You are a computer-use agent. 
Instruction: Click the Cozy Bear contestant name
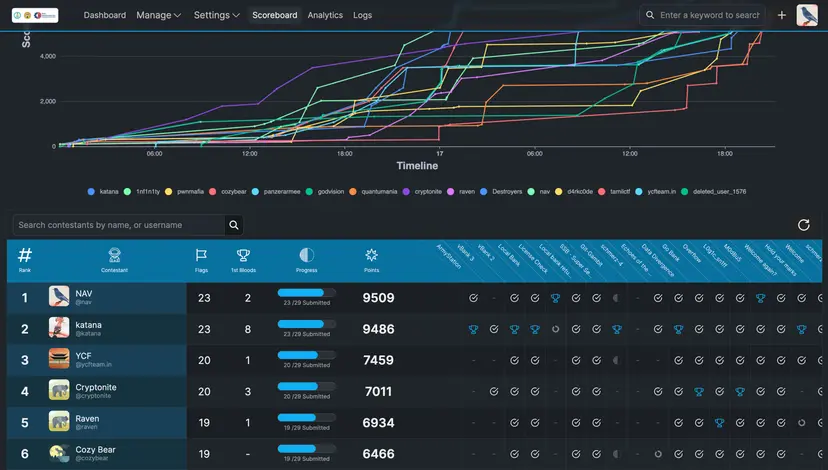pyautogui.click(x=96, y=450)
